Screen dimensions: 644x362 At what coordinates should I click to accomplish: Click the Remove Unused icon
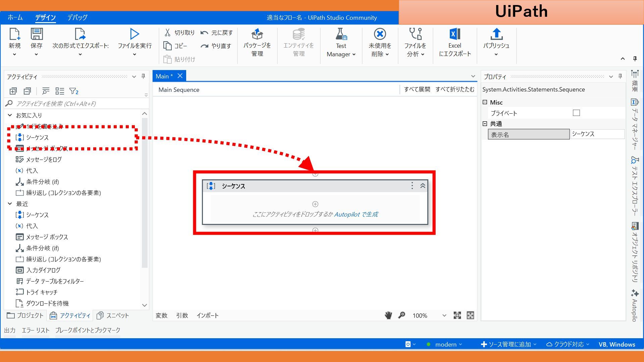click(380, 34)
